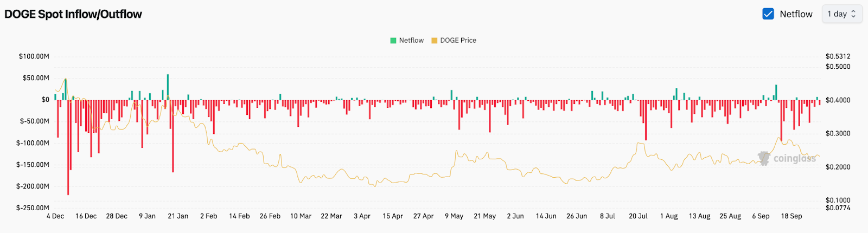
Task: Click the 1 Aug date label
Action: (669, 216)
